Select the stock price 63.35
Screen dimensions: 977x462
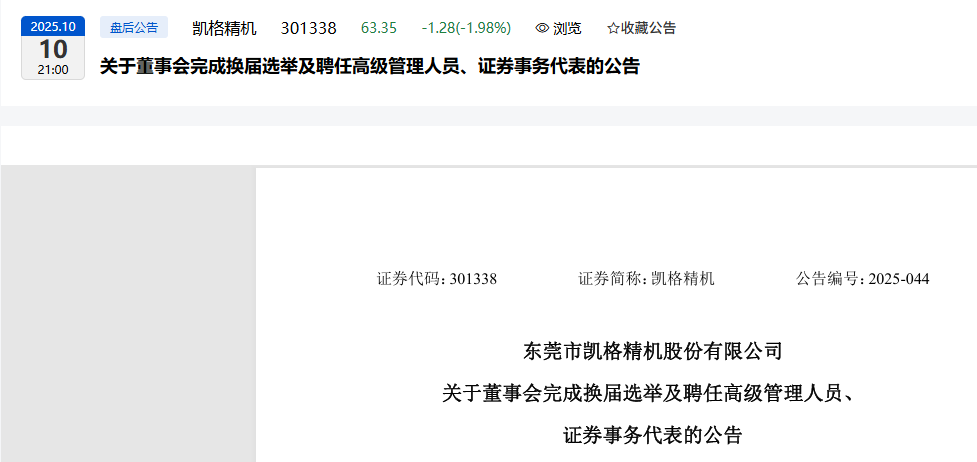click(x=379, y=28)
